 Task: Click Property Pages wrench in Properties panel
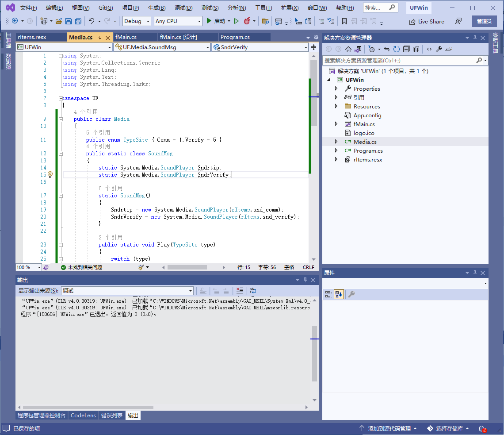351,294
